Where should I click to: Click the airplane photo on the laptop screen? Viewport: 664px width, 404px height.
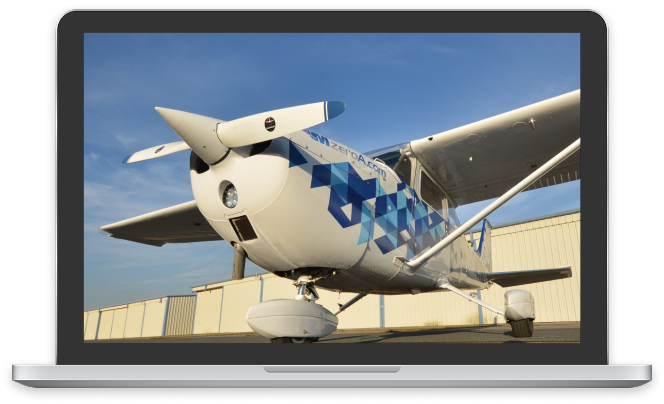[332, 187]
